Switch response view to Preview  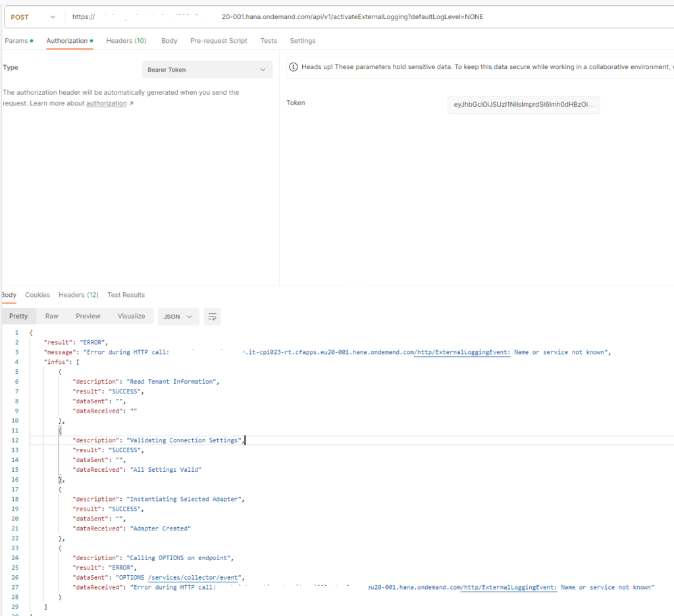(88, 317)
